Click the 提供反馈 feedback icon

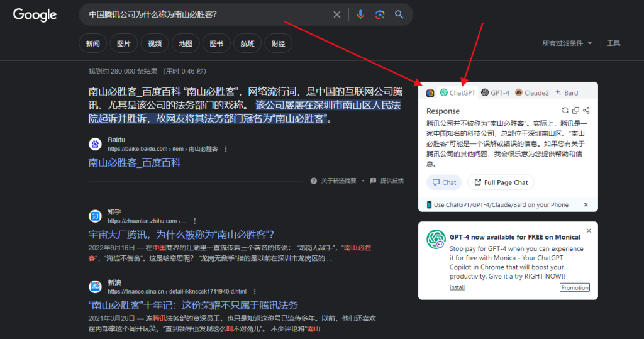pos(373,181)
